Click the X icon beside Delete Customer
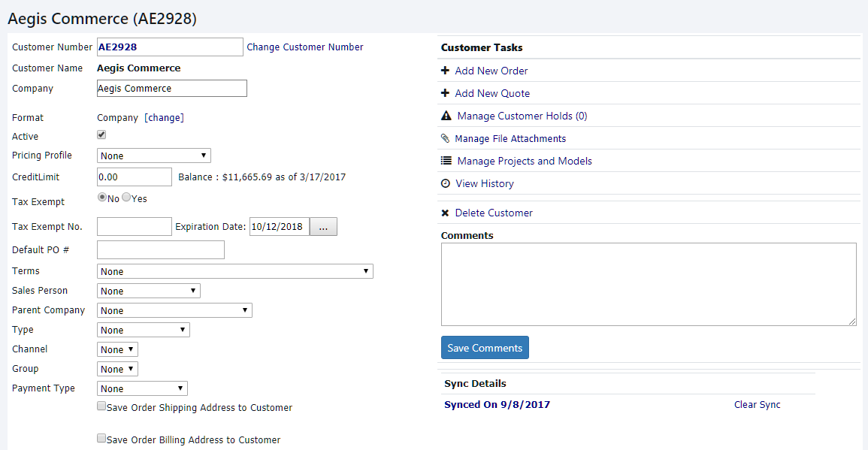The image size is (868, 450). pyautogui.click(x=446, y=213)
